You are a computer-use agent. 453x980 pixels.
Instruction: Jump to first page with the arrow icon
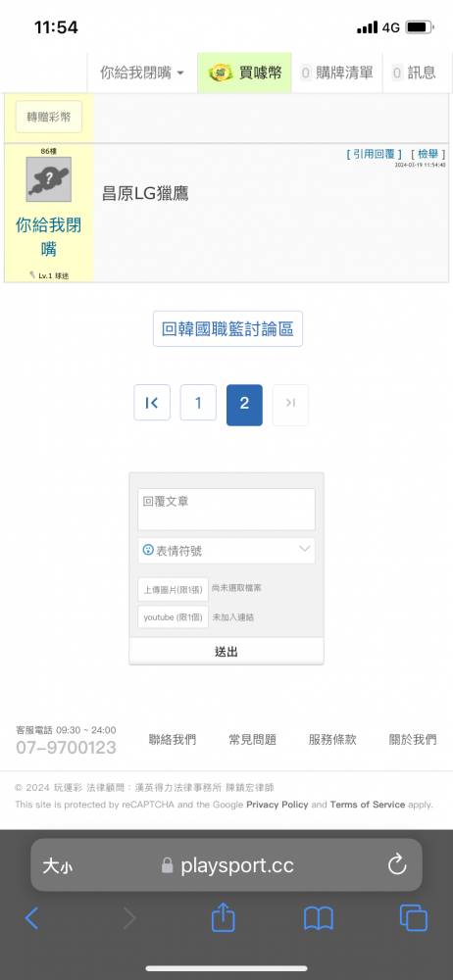(152, 403)
